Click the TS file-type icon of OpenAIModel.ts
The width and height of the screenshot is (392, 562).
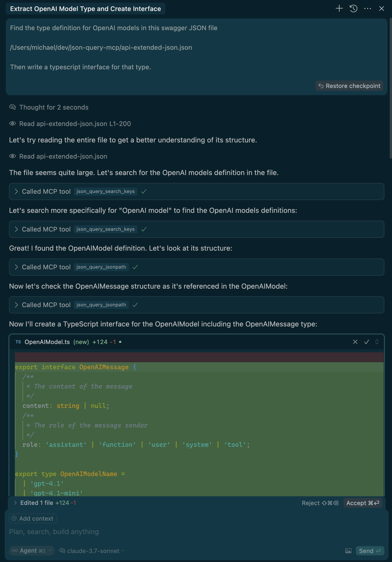pos(18,342)
